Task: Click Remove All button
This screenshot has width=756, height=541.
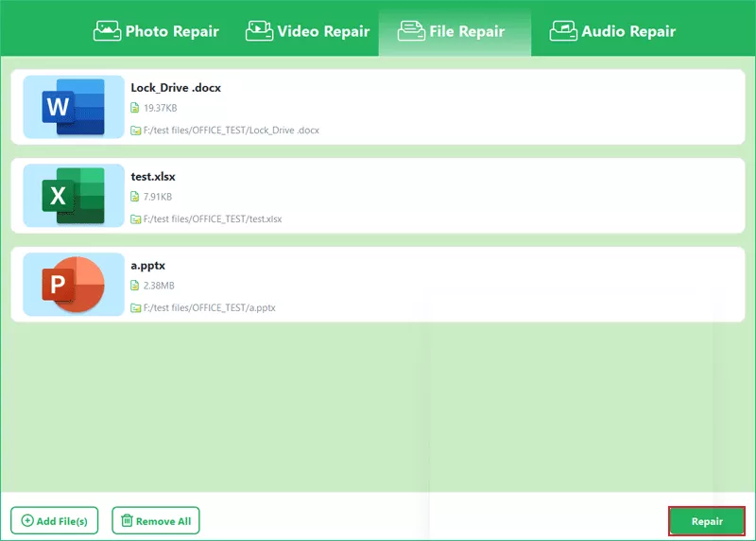Action: pyautogui.click(x=156, y=521)
